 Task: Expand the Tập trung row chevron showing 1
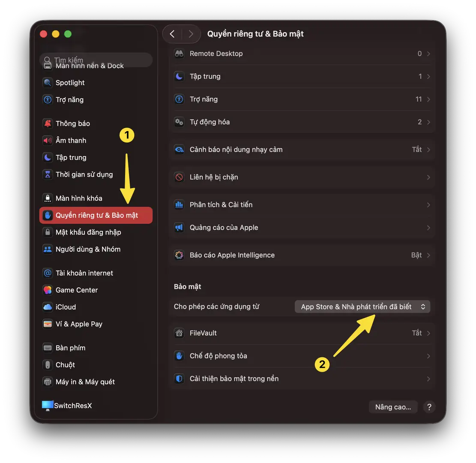tap(428, 77)
